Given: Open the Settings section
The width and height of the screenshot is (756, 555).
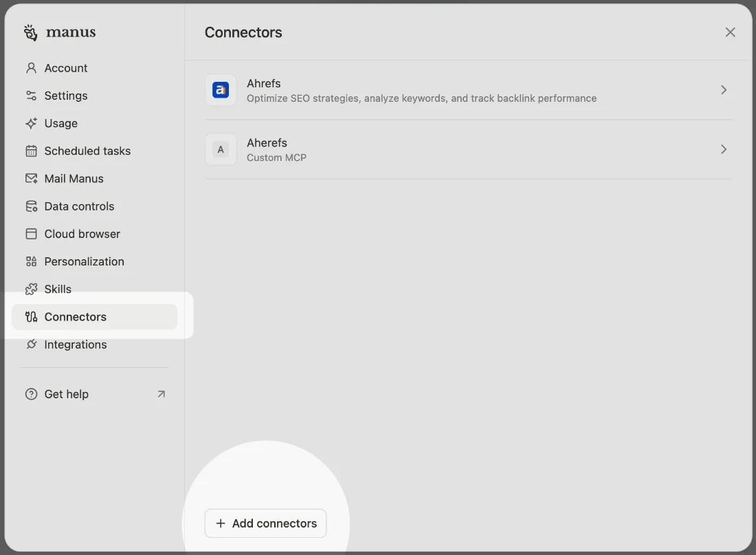Looking at the screenshot, I should [95, 96].
